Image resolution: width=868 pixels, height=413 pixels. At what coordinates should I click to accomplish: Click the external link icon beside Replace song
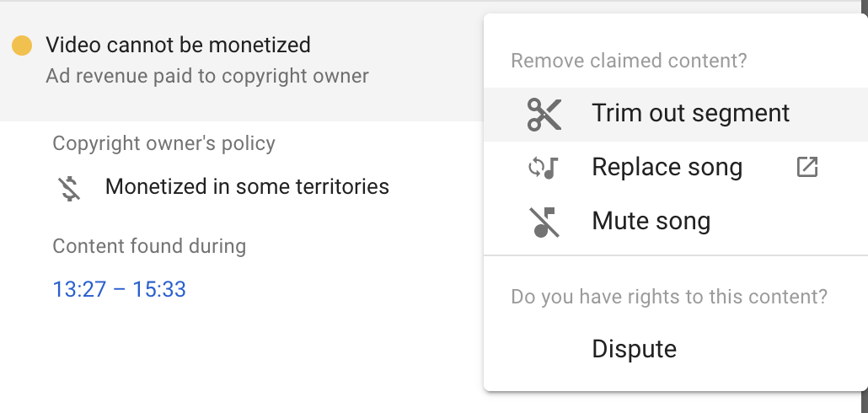coord(806,168)
